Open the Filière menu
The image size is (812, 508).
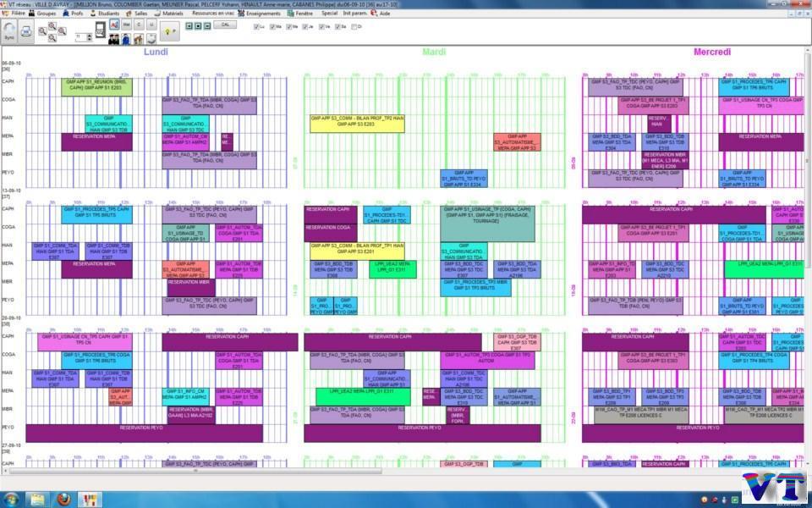click(x=18, y=14)
